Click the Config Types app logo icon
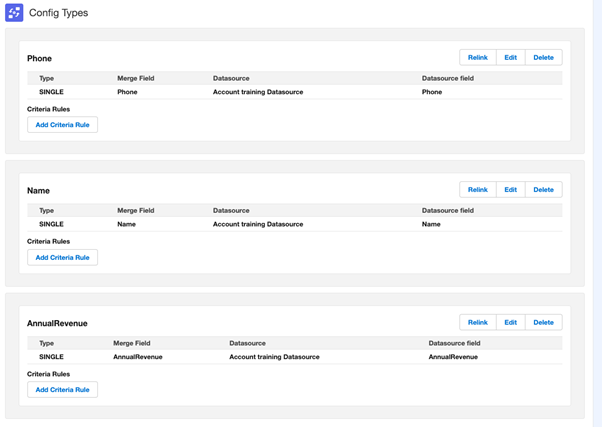 [14, 13]
